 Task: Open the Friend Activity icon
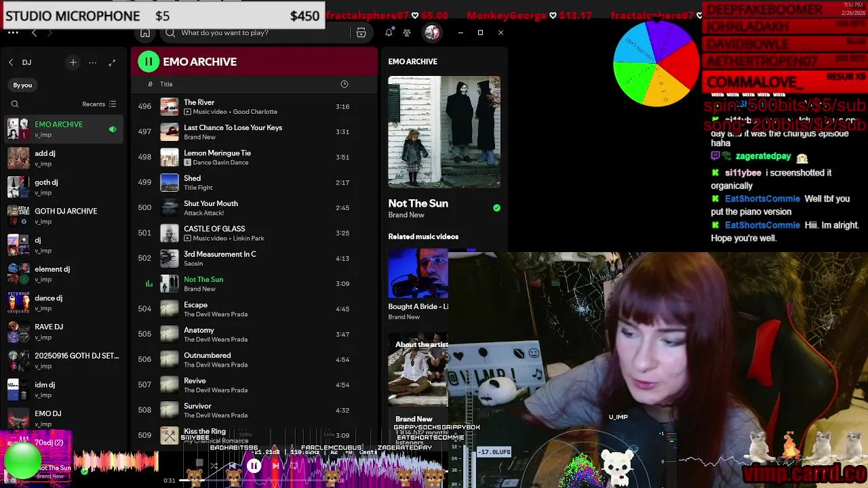(x=407, y=33)
